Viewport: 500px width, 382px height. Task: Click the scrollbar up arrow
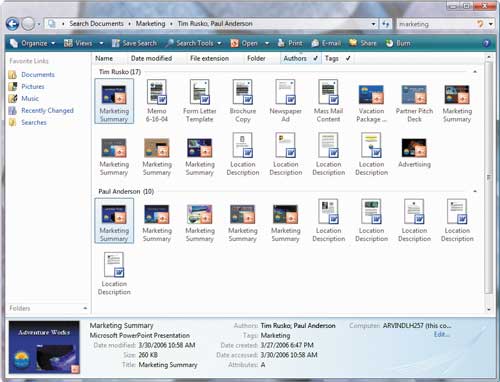tap(489, 57)
